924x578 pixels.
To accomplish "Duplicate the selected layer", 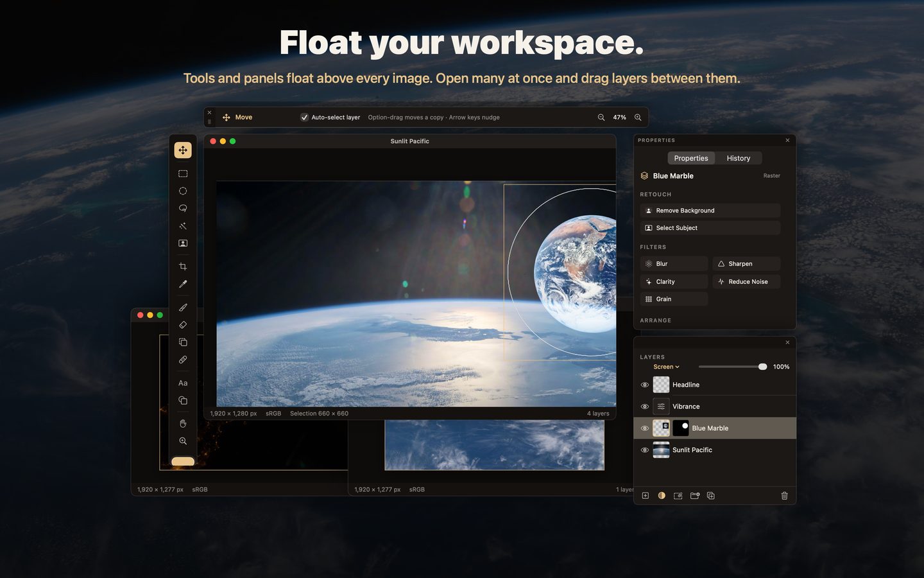I will point(711,496).
